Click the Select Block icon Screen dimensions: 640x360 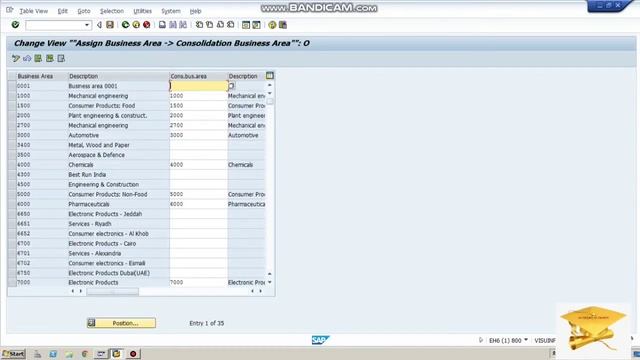[x=49, y=58]
